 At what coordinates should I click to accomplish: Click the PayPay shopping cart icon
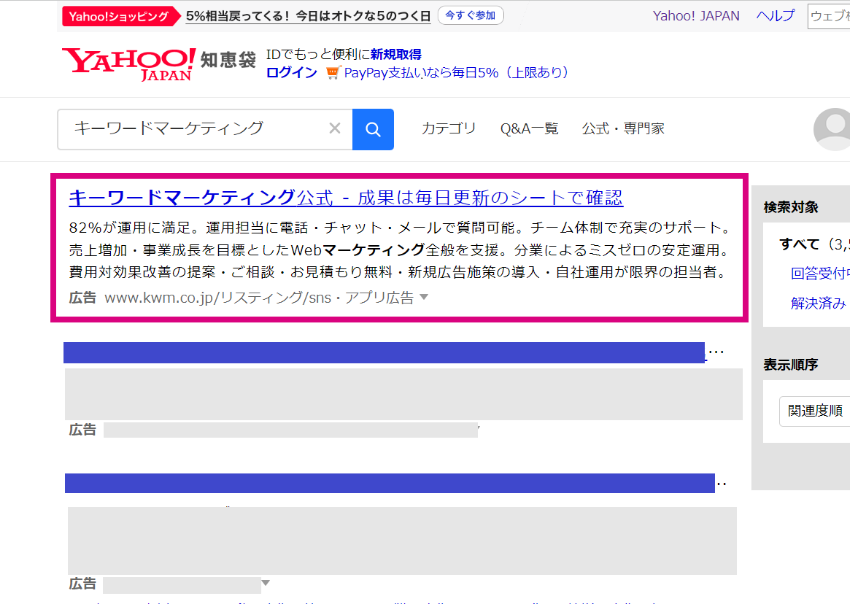[333, 73]
